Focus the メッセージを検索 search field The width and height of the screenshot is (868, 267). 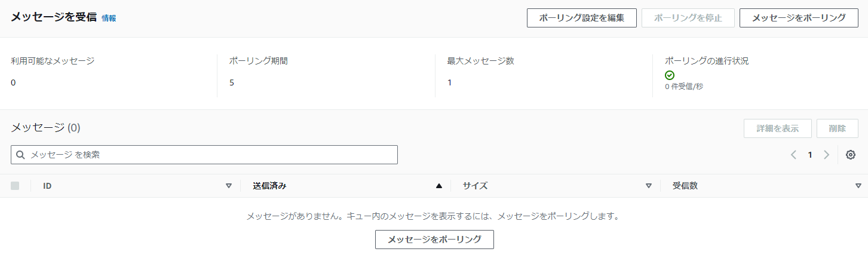click(204, 155)
